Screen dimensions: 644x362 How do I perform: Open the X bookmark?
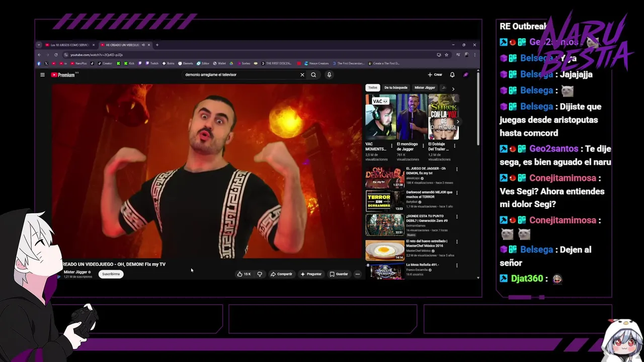(x=46, y=63)
